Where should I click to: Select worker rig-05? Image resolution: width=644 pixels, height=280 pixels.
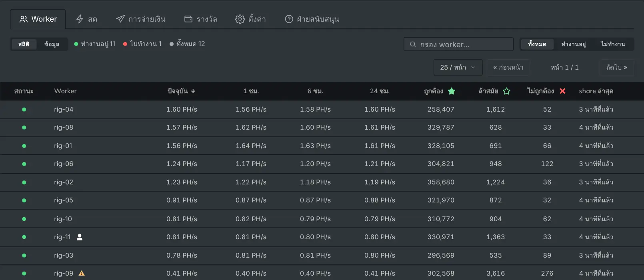tap(64, 200)
